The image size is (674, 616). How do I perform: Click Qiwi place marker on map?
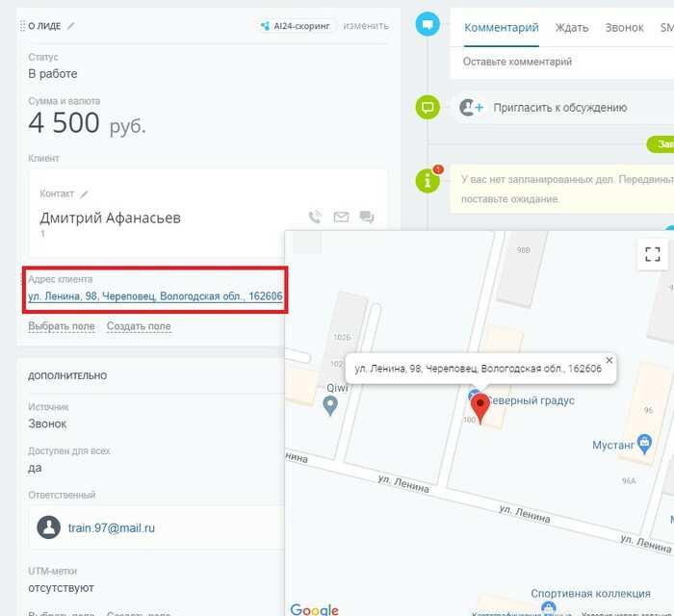pyautogui.click(x=330, y=405)
